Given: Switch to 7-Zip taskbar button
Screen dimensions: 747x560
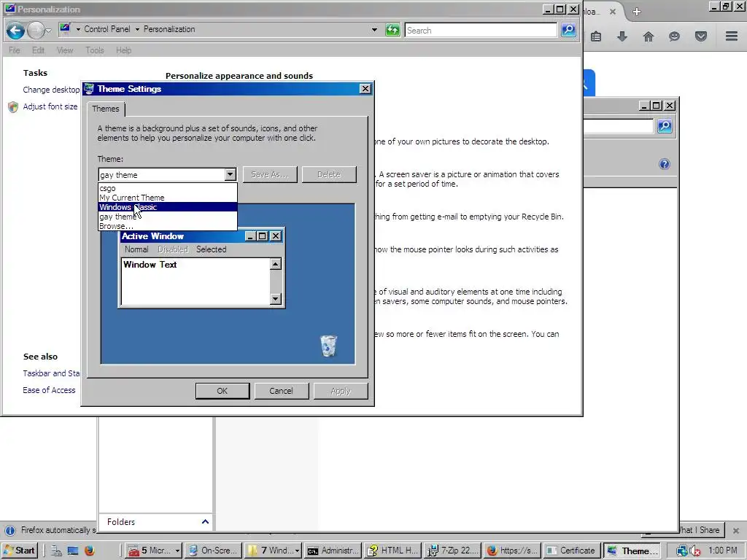Looking at the screenshot, I should click(452, 551).
